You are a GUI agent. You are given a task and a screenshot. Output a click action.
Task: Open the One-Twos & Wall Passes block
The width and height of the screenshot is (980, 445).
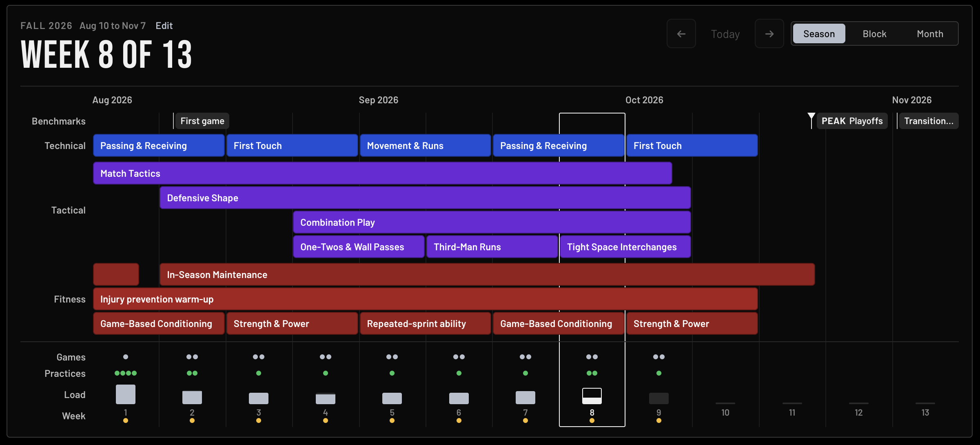pyautogui.click(x=359, y=247)
